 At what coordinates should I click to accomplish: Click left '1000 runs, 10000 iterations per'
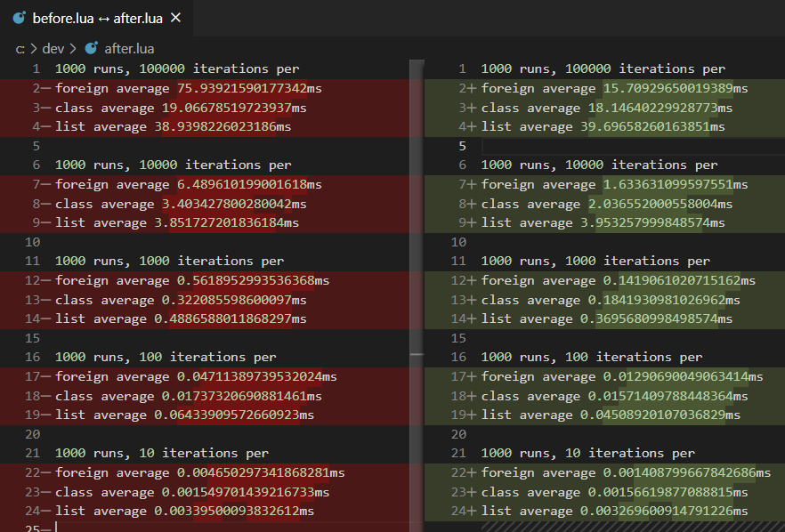pyautogui.click(x=173, y=165)
